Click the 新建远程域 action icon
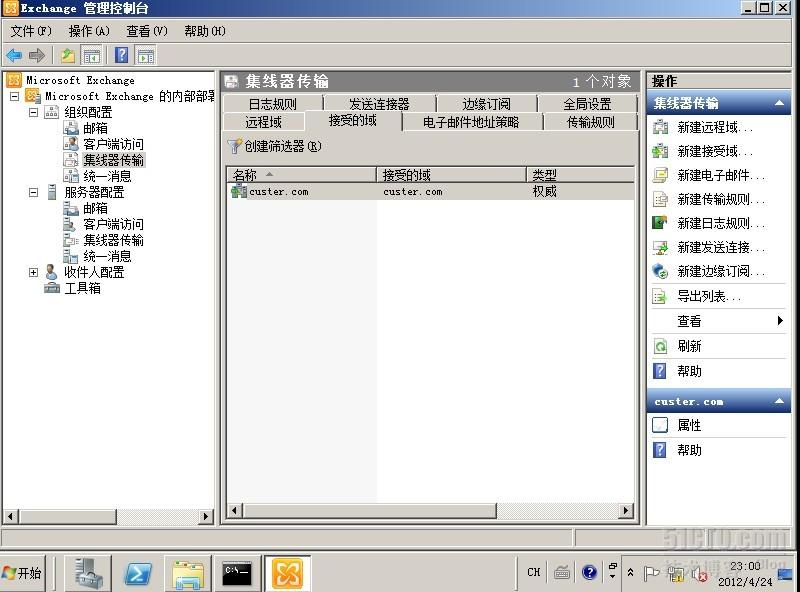The width and height of the screenshot is (800, 592). pos(660,127)
